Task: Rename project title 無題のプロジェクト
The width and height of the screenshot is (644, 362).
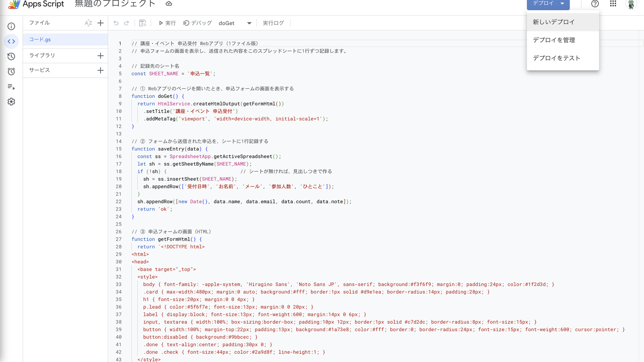Action: (115, 4)
